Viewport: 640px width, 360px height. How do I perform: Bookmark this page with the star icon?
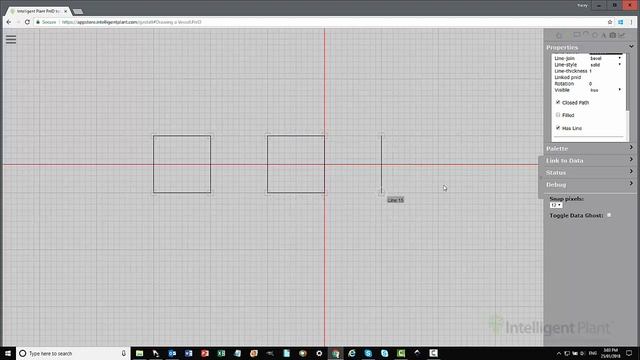pyautogui.click(x=610, y=22)
